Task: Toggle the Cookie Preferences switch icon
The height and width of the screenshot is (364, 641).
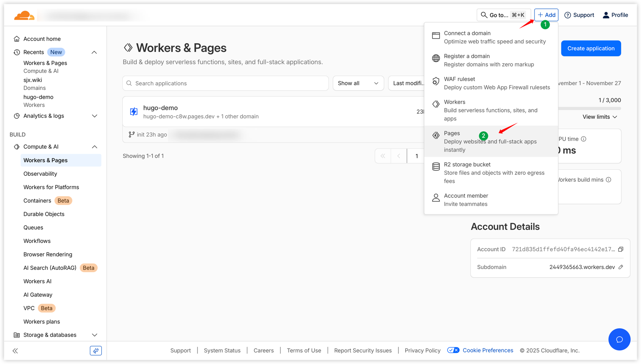Action: click(453, 350)
